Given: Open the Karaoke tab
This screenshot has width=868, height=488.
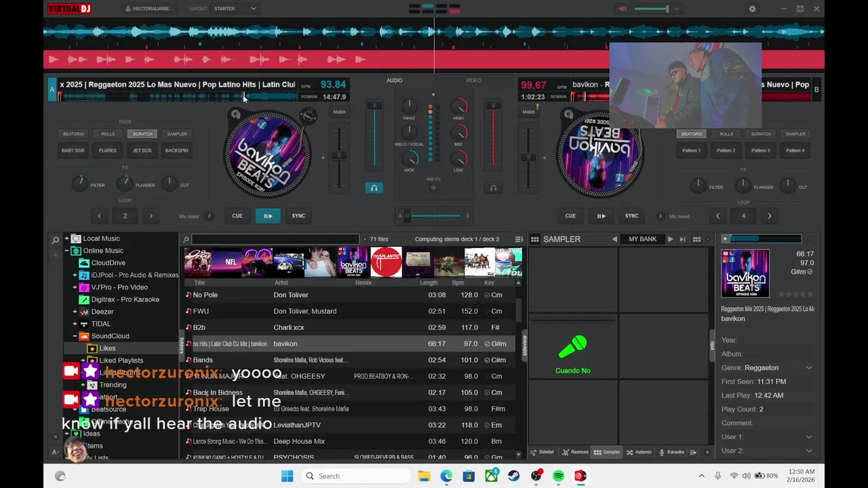Looking at the screenshot, I should (x=671, y=452).
